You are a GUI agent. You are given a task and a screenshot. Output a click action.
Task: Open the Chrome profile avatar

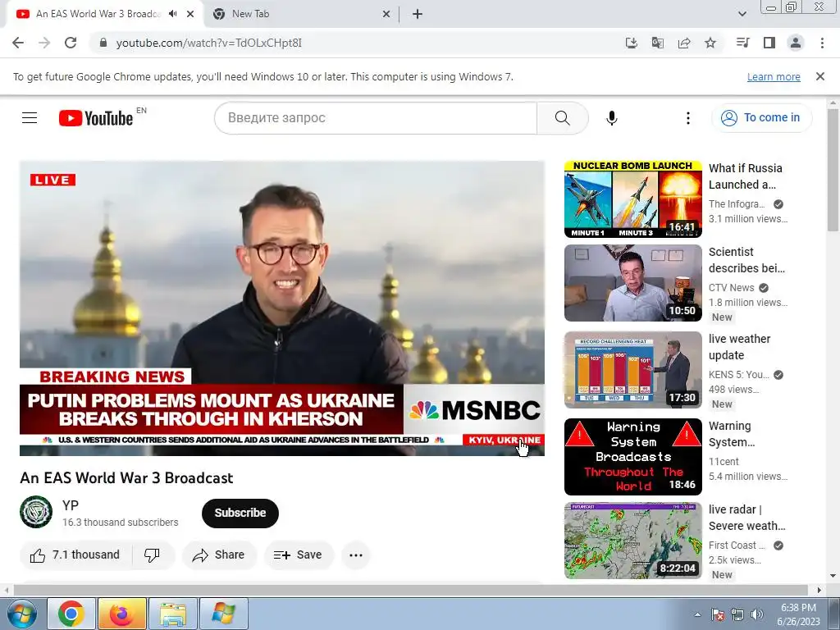(x=796, y=43)
